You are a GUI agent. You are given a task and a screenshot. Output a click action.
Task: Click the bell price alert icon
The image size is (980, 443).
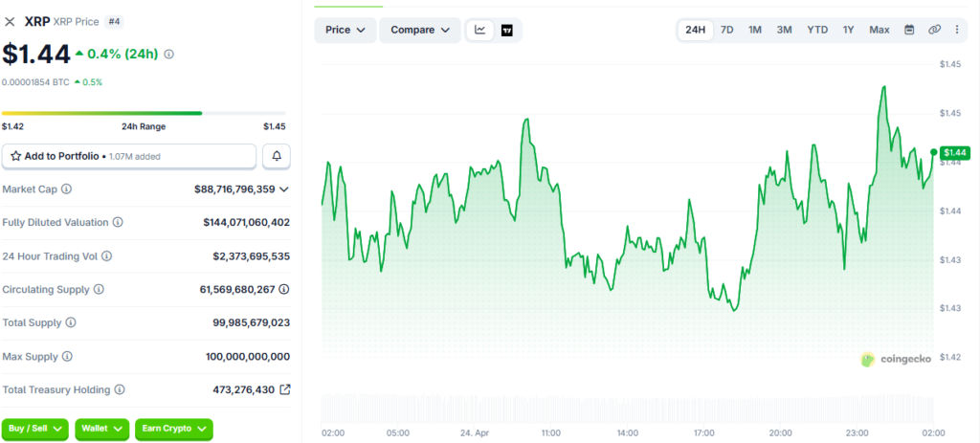pyautogui.click(x=277, y=156)
